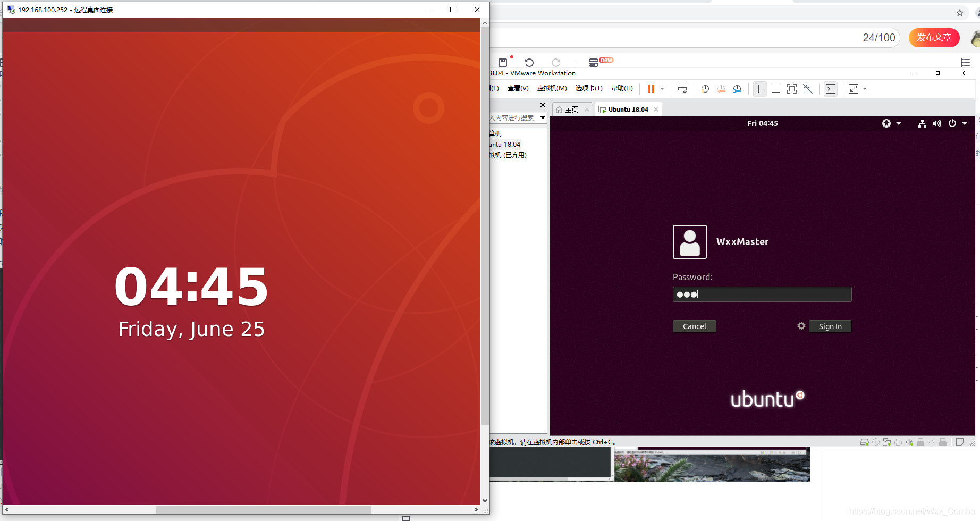
Task: Click the Password input field
Action: coord(762,294)
